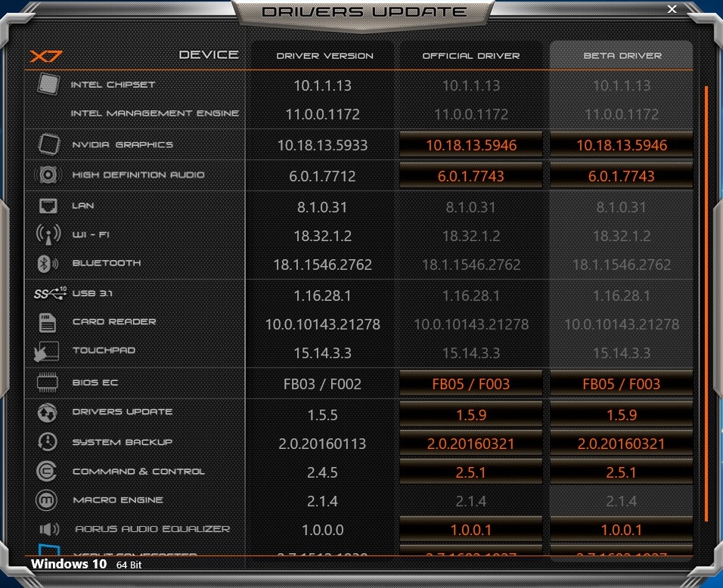Viewport: 723px width, 588px height.
Task: Select beta Drivers Update version 1.5.9
Action: click(x=622, y=414)
